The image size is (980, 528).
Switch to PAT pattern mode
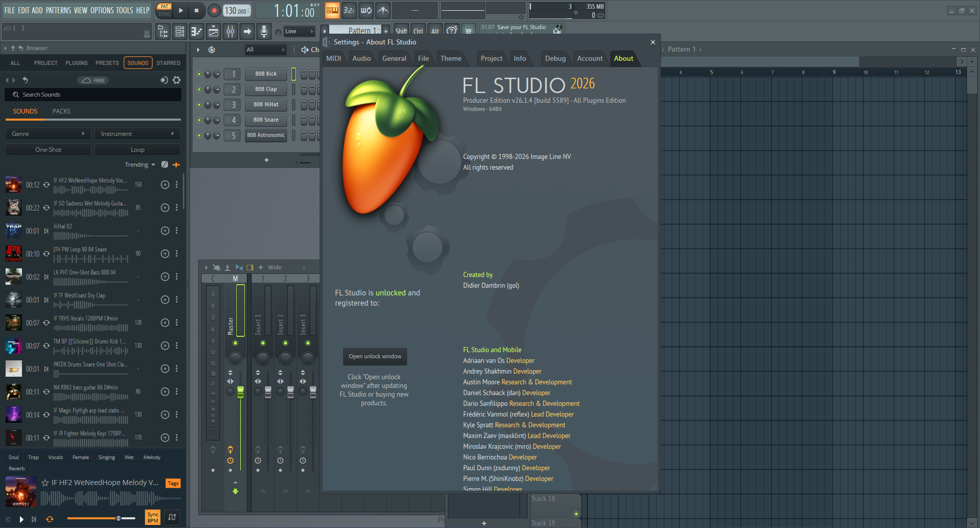pyautogui.click(x=164, y=7)
